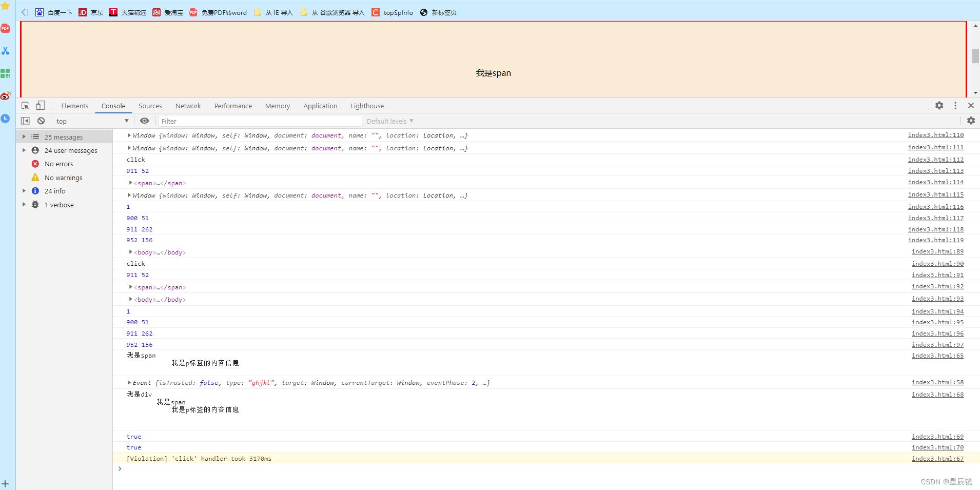Click the plus icon at sidebar bottom

(5, 484)
